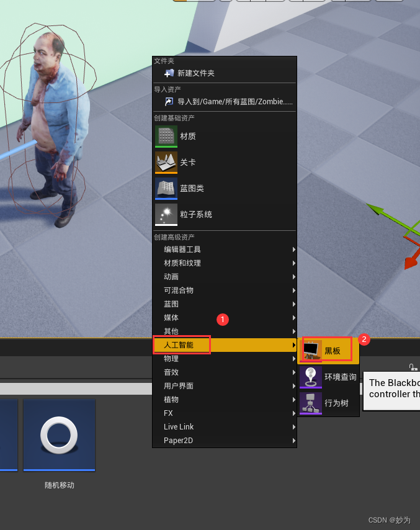Expand arrow next to 媒体
This screenshot has width=420, height=530.
point(293,318)
